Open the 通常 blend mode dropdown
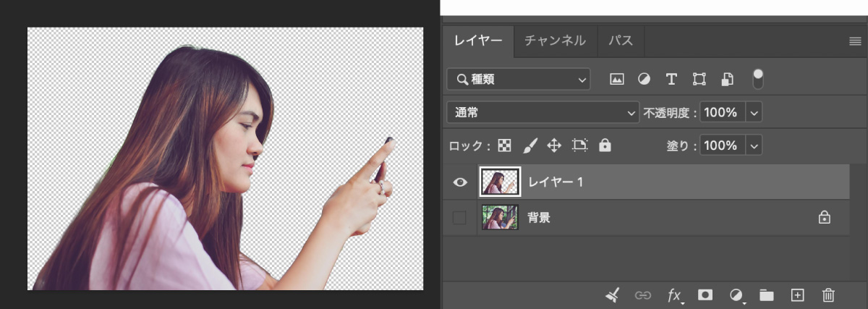This screenshot has height=309, width=868. [x=542, y=113]
